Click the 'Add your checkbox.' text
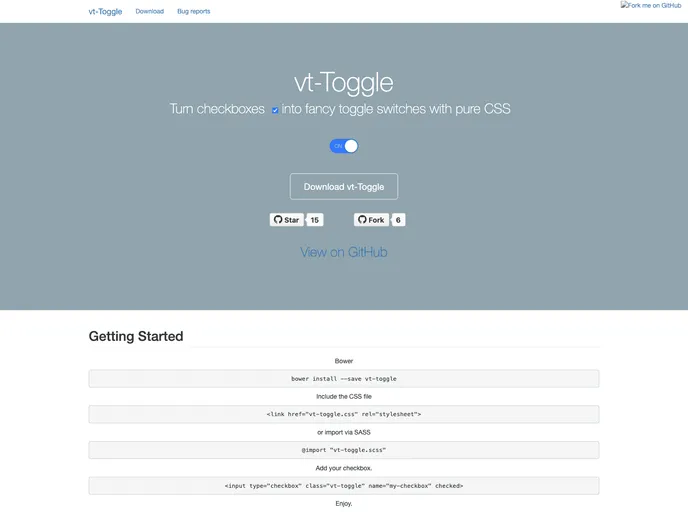Viewport: 688px width, 512px height. pos(344,468)
